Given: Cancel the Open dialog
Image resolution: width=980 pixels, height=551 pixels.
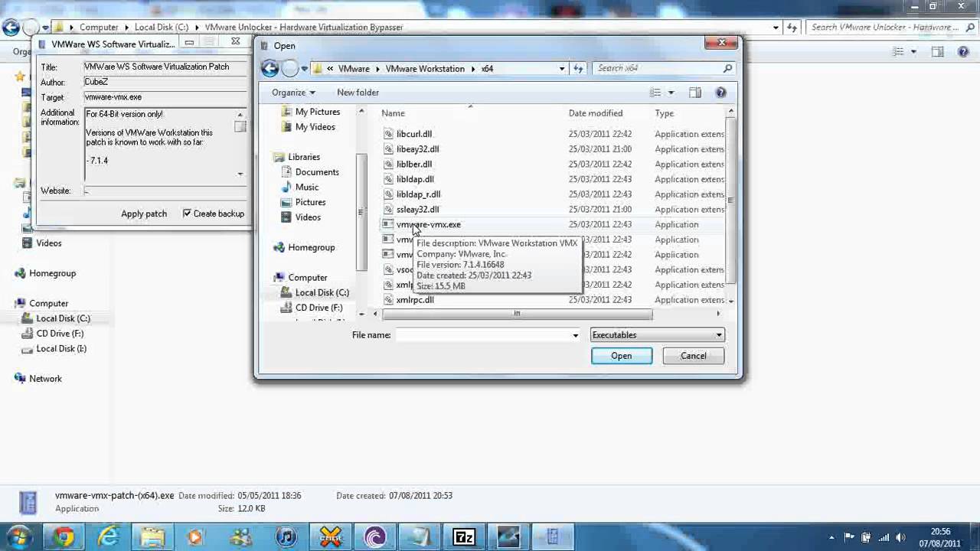Looking at the screenshot, I should click(x=694, y=356).
